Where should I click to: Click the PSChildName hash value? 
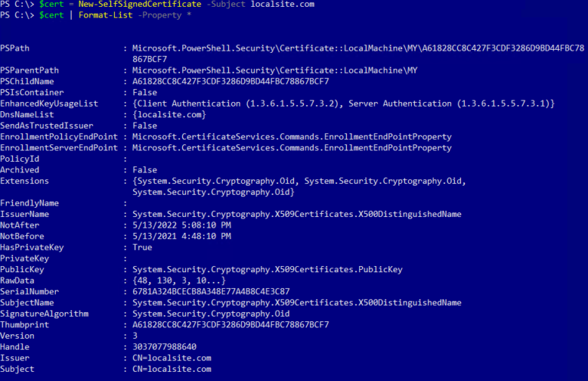tap(230, 81)
